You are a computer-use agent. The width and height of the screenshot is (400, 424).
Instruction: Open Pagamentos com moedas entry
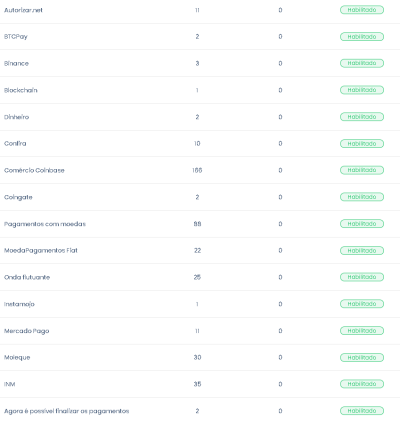point(200,224)
